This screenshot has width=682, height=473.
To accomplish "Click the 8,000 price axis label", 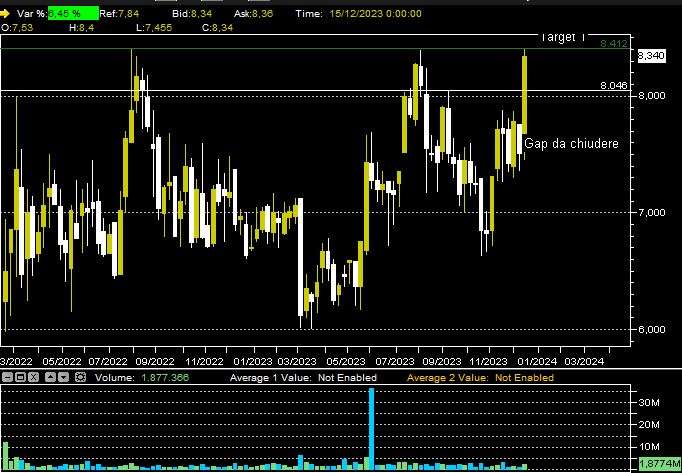I will click(x=652, y=95).
